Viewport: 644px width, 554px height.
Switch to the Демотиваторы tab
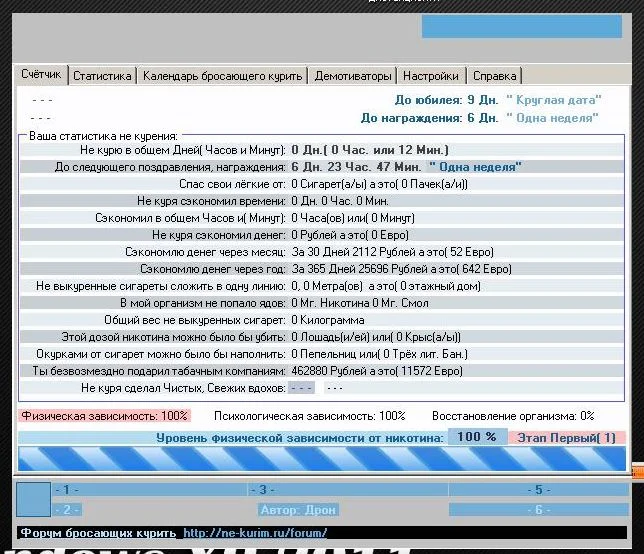pos(353,76)
